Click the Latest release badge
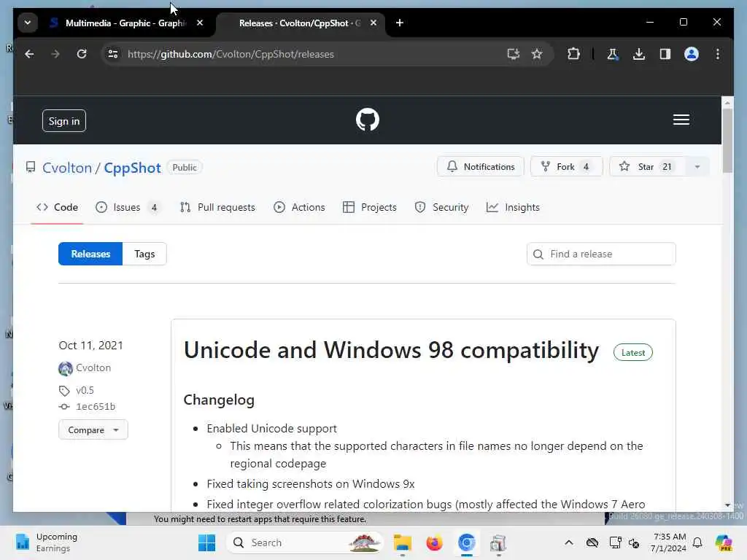Image resolution: width=747 pixels, height=560 pixels. pyautogui.click(x=633, y=352)
